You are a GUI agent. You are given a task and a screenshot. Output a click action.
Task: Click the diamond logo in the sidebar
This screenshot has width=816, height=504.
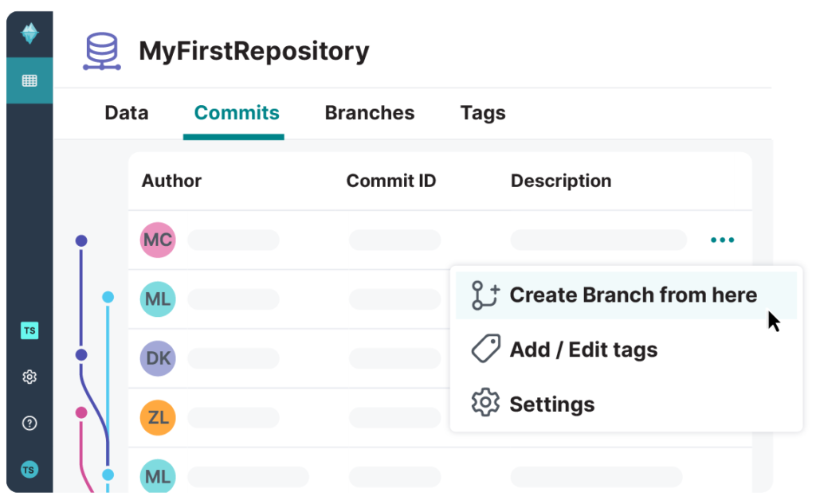[x=29, y=33]
